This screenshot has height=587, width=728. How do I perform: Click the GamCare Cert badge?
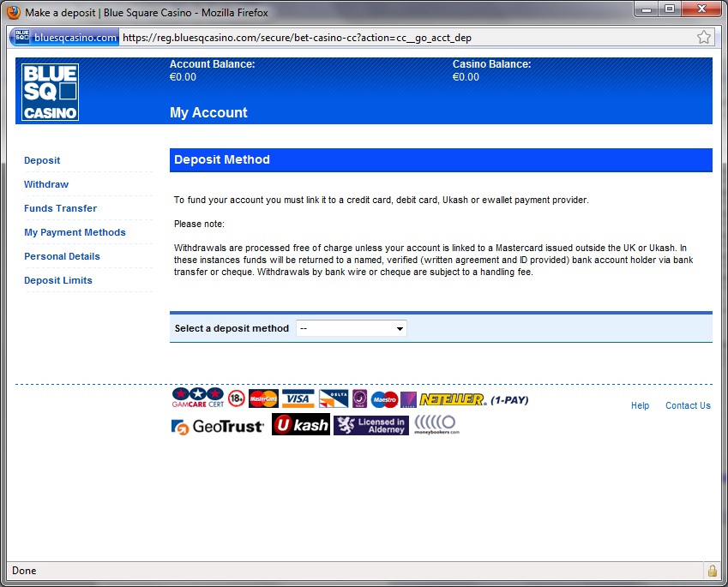click(197, 398)
